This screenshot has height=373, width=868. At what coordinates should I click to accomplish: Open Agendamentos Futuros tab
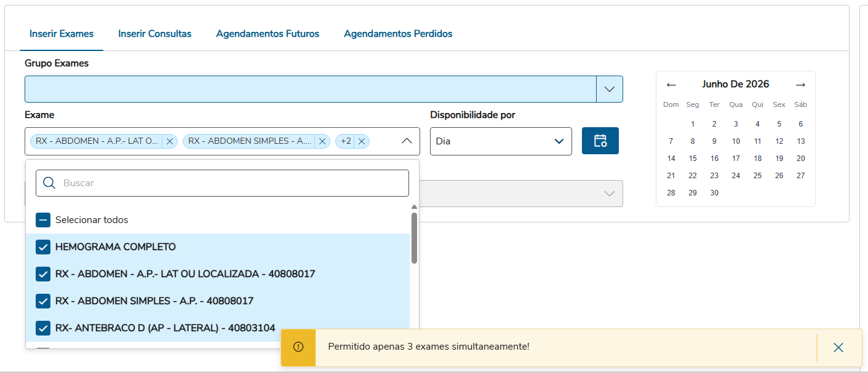tap(268, 34)
